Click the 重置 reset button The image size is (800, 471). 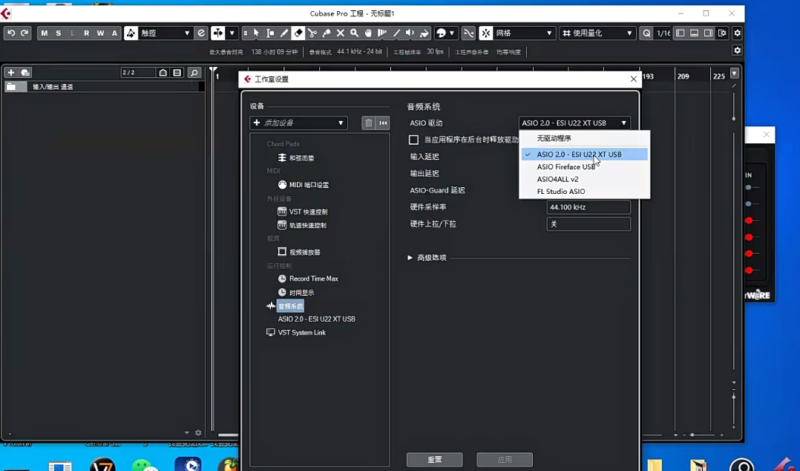pos(435,459)
